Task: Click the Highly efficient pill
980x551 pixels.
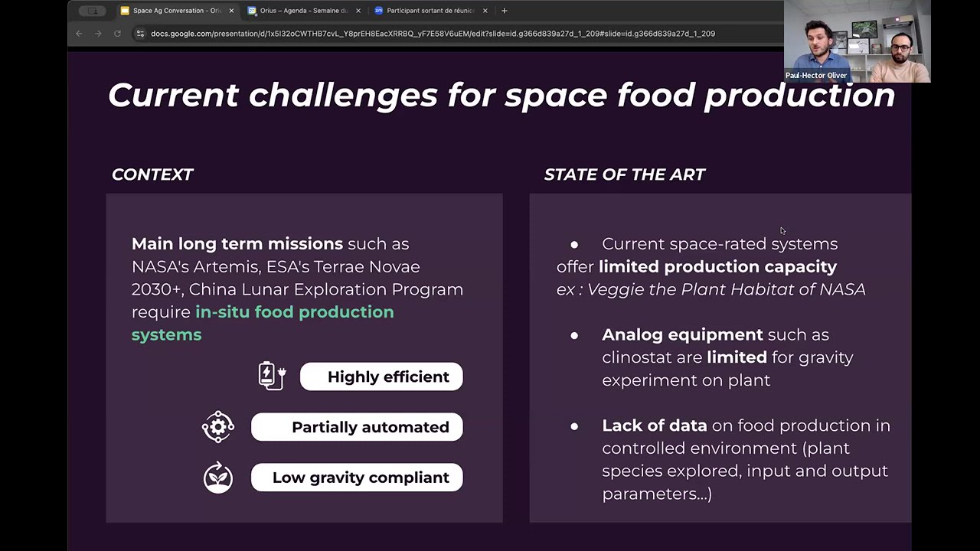Action: coord(381,377)
